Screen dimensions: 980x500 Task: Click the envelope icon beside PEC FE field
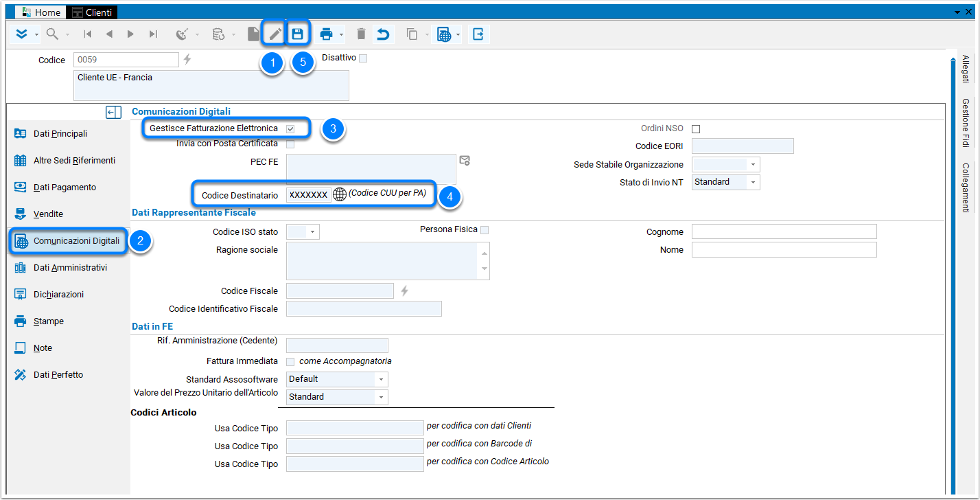(x=465, y=161)
